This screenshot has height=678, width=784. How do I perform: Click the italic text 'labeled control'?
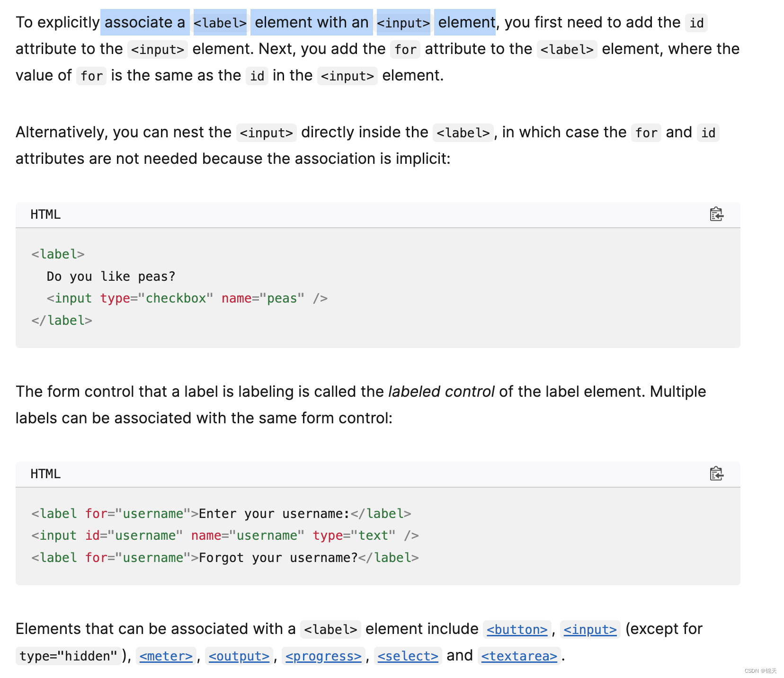click(x=441, y=392)
